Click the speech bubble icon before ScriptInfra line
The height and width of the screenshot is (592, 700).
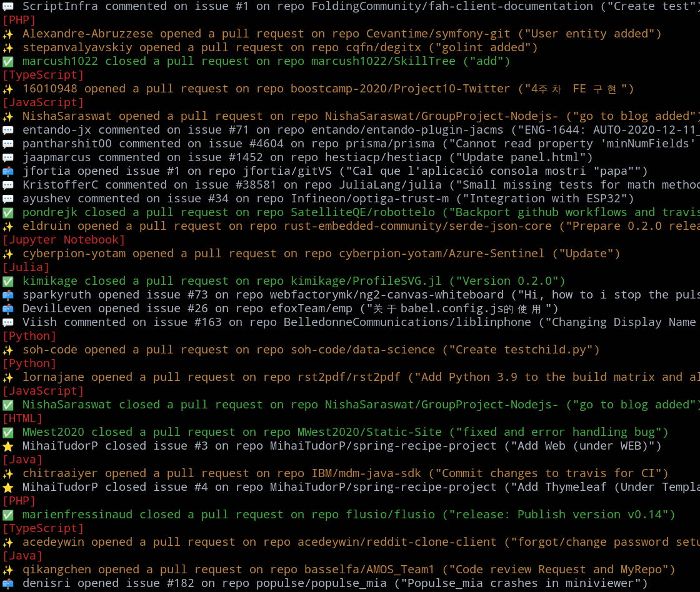8,6
